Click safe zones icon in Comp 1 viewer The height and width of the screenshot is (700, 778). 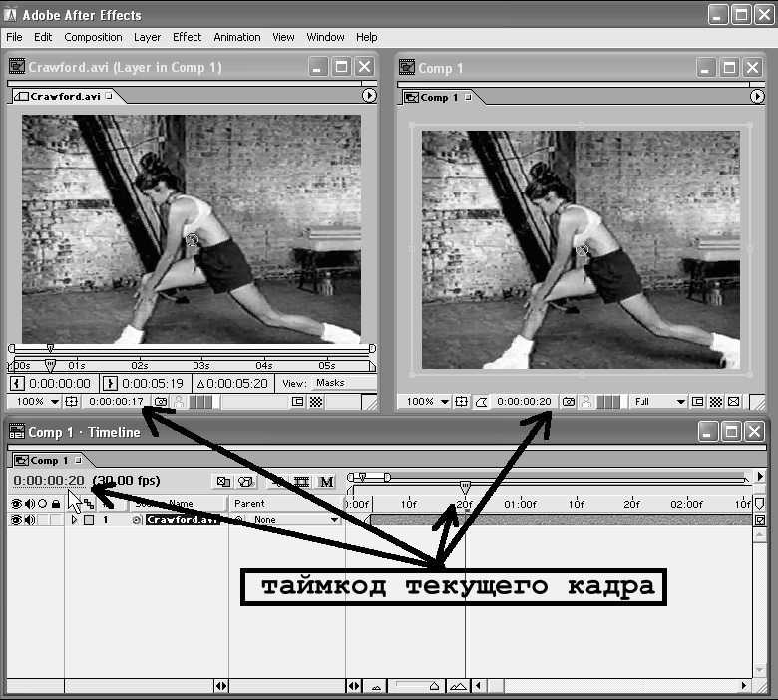tap(461, 402)
